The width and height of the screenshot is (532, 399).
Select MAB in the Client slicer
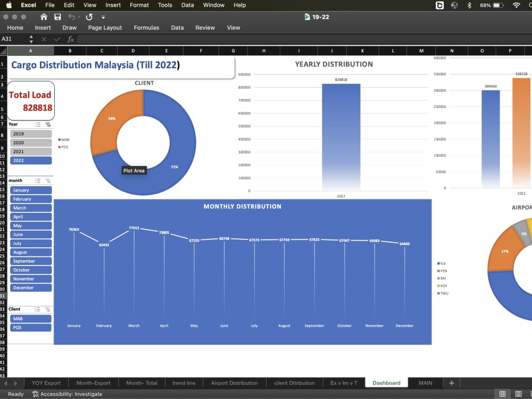tap(30, 318)
